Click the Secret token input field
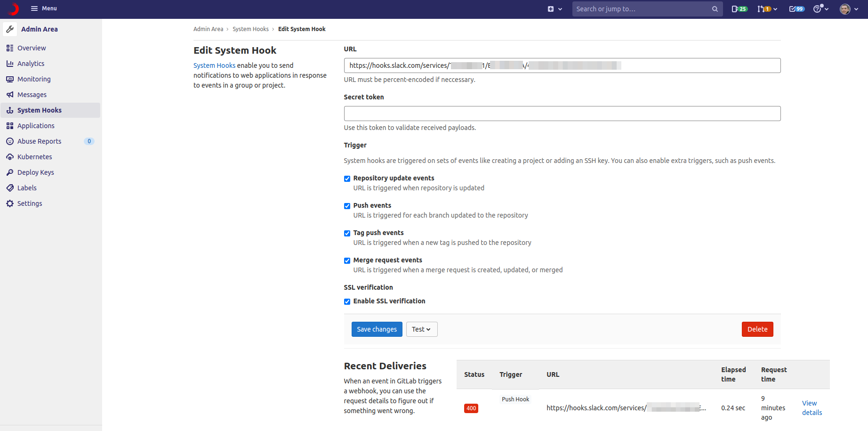Image resolution: width=868 pixels, height=431 pixels. (x=562, y=114)
